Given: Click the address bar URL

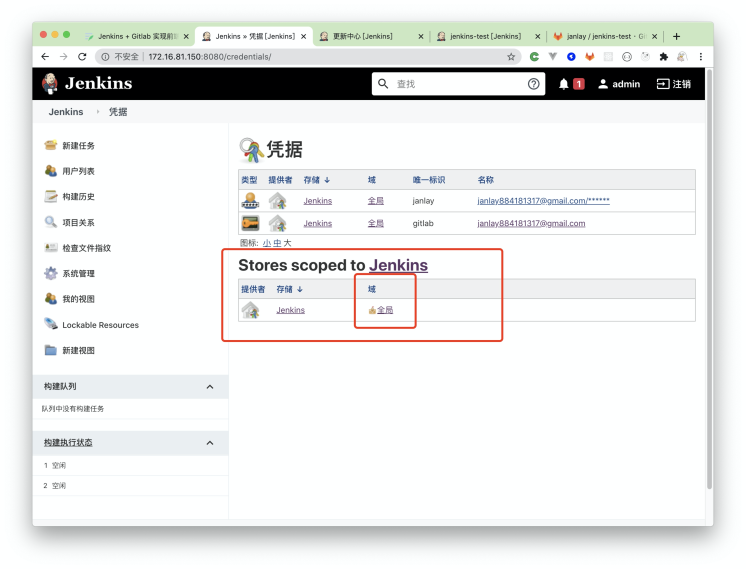Looking at the screenshot, I should pyautogui.click(x=210, y=57).
